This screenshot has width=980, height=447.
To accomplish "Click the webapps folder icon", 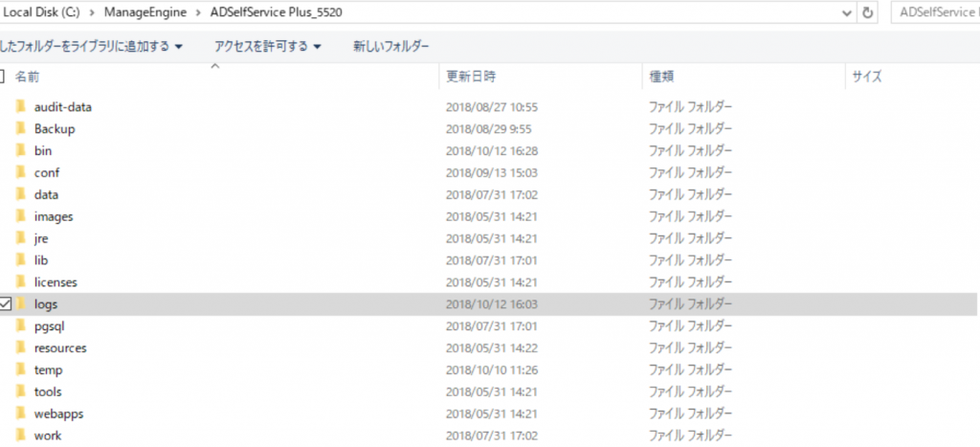I will point(21,413).
